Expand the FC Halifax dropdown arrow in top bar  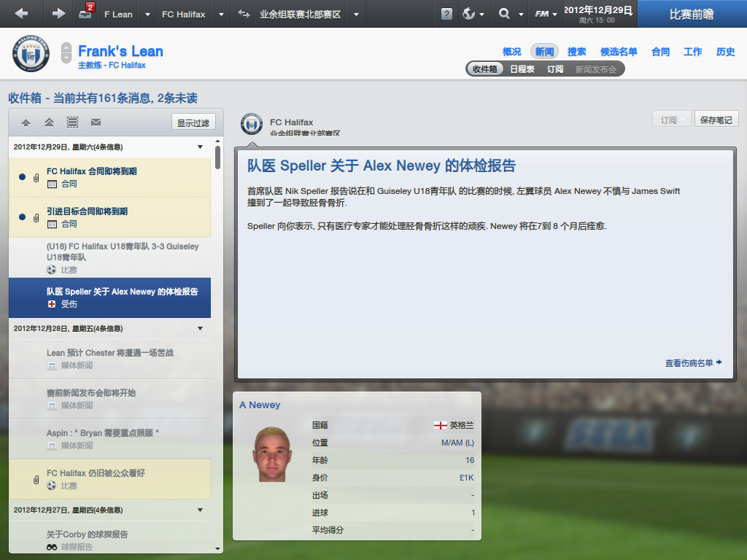tap(221, 15)
